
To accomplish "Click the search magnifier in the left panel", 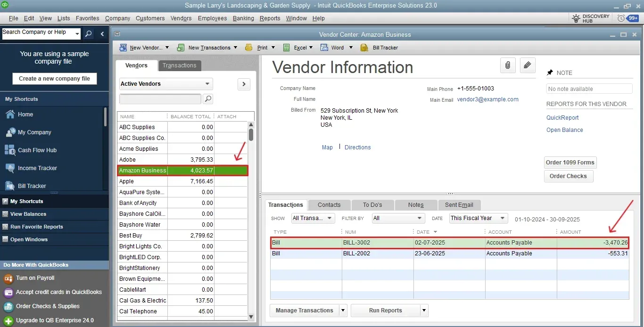I will 88,34.
